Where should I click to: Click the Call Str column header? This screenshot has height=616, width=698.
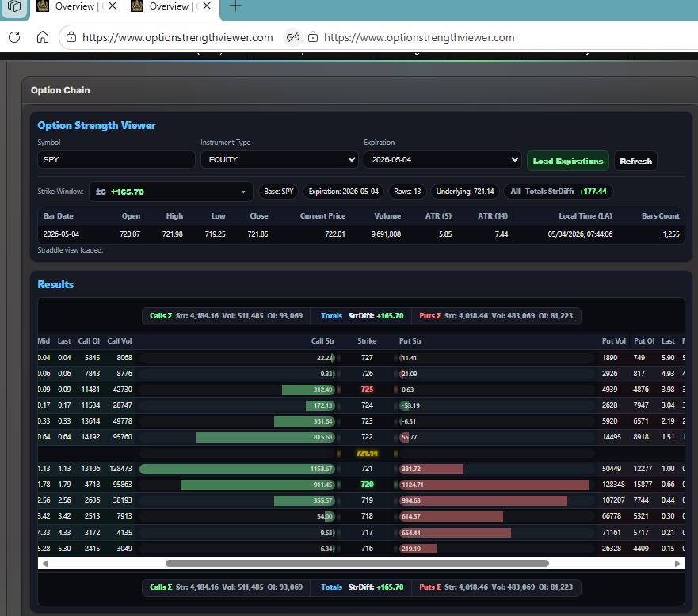(x=322, y=341)
